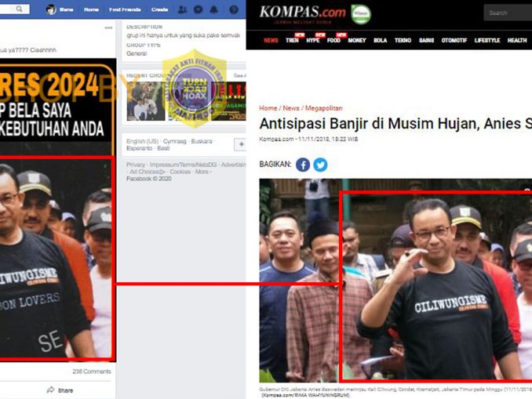Choose English (US) language link
Image resolution: width=532 pixels, height=399 pixels.
coord(143,141)
